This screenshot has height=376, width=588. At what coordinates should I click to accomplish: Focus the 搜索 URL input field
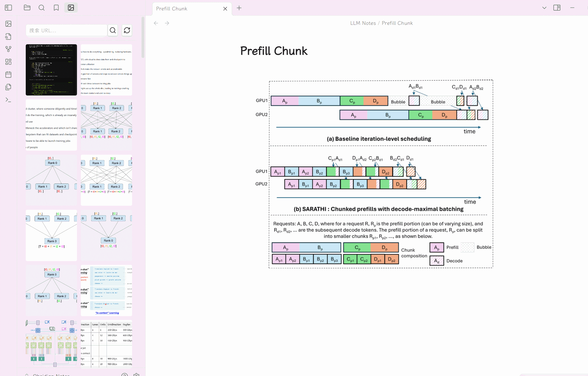66,30
